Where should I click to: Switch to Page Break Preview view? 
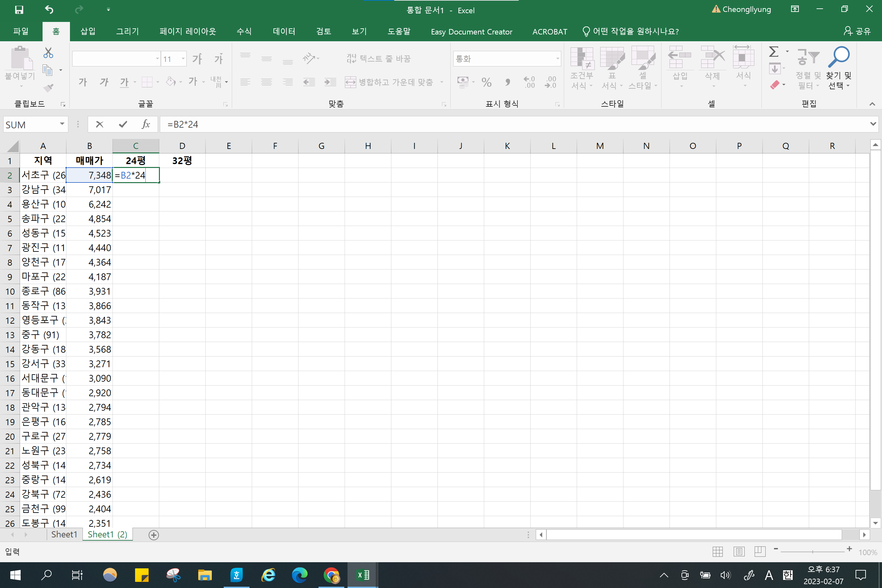760,552
